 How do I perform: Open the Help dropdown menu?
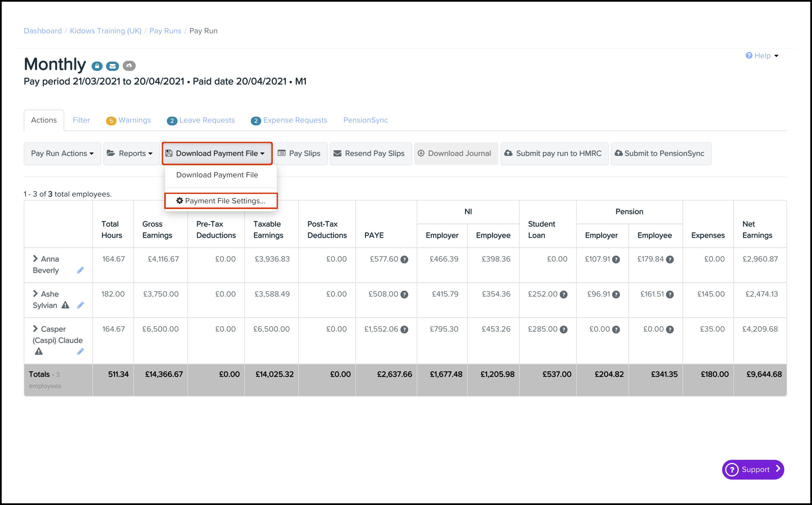pos(762,56)
